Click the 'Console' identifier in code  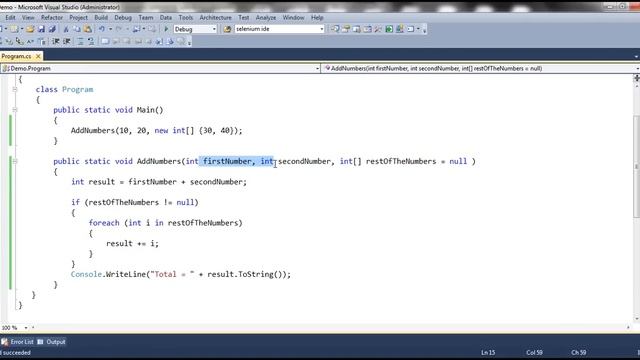point(86,274)
